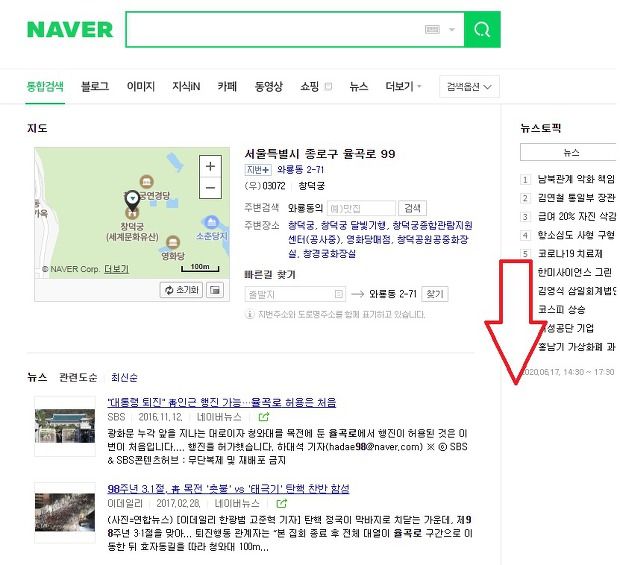
Task: Click the 출발지 start point input field
Action: (295, 294)
